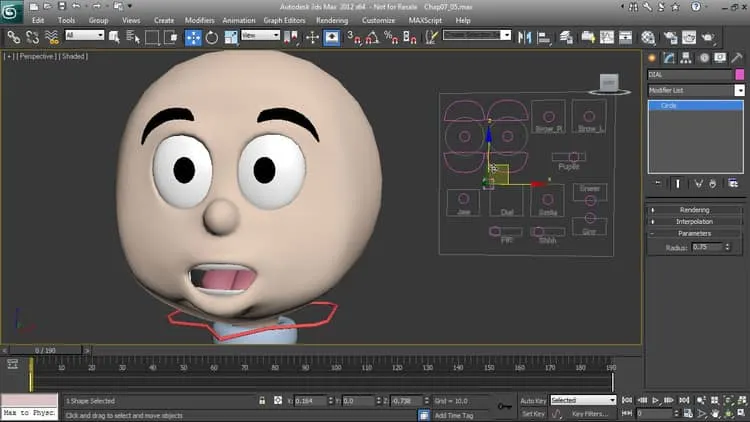Image resolution: width=750 pixels, height=422 pixels.
Task: Click the Select and Link icon
Action: pyautogui.click(x=13, y=37)
